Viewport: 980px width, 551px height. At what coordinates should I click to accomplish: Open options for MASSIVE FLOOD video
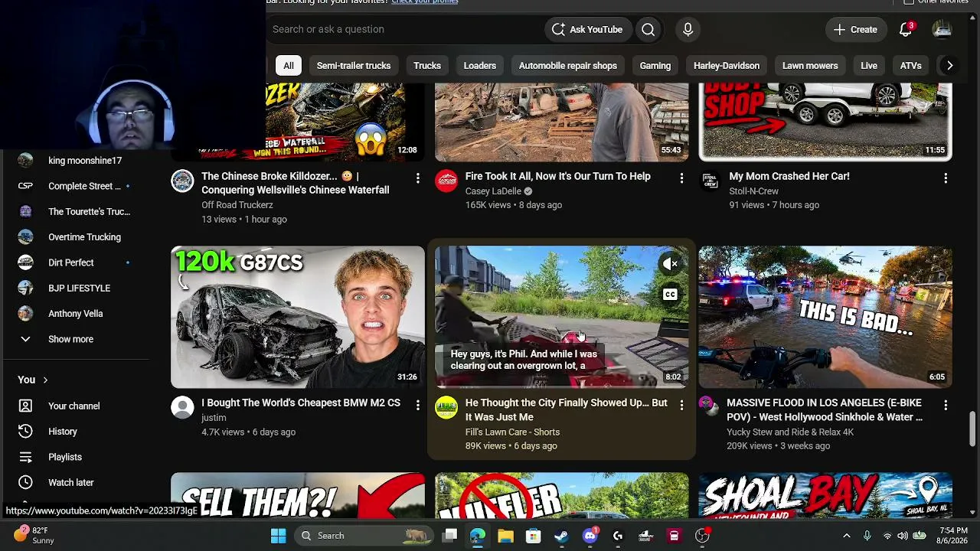click(x=946, y=405)
